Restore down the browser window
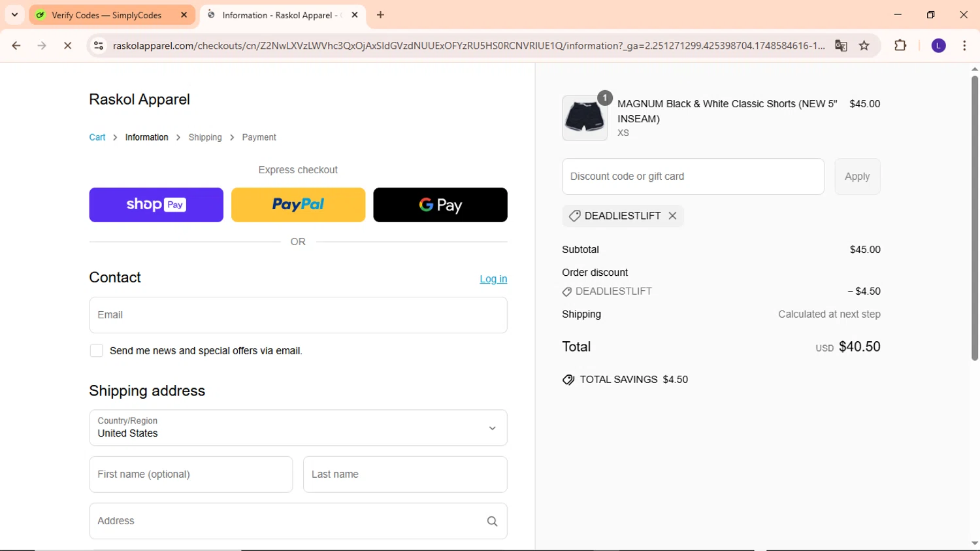This screenshot has height=551, width=980. (931, 14)
